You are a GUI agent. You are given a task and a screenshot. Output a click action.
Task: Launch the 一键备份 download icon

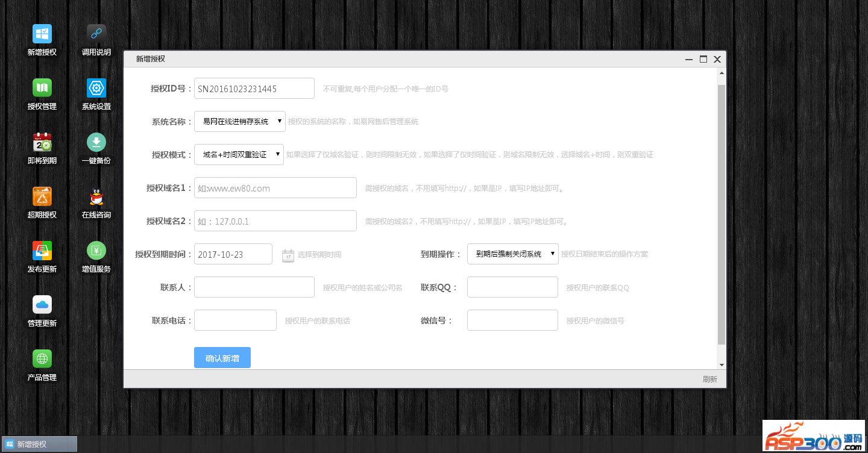coord(96,143)
